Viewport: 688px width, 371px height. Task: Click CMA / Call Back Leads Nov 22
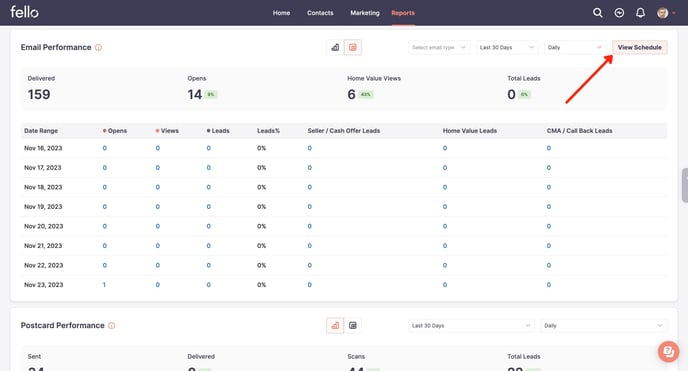[548, 265]
